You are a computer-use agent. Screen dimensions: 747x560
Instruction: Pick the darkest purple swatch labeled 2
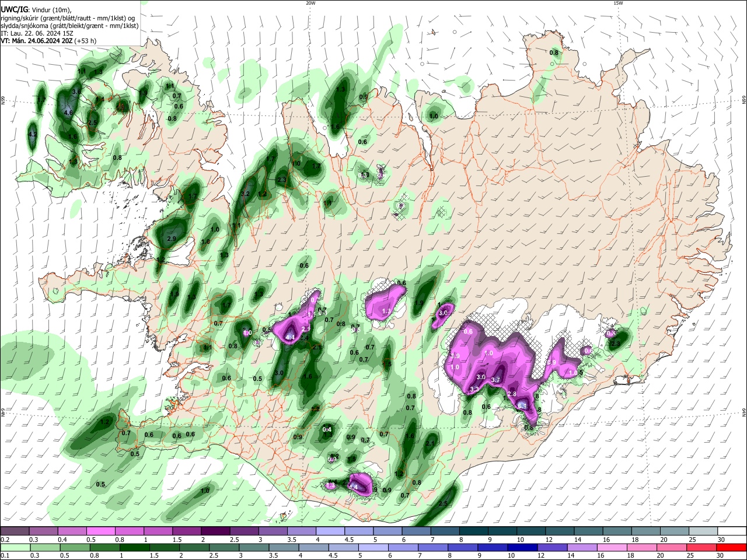[x=215, y=531]
